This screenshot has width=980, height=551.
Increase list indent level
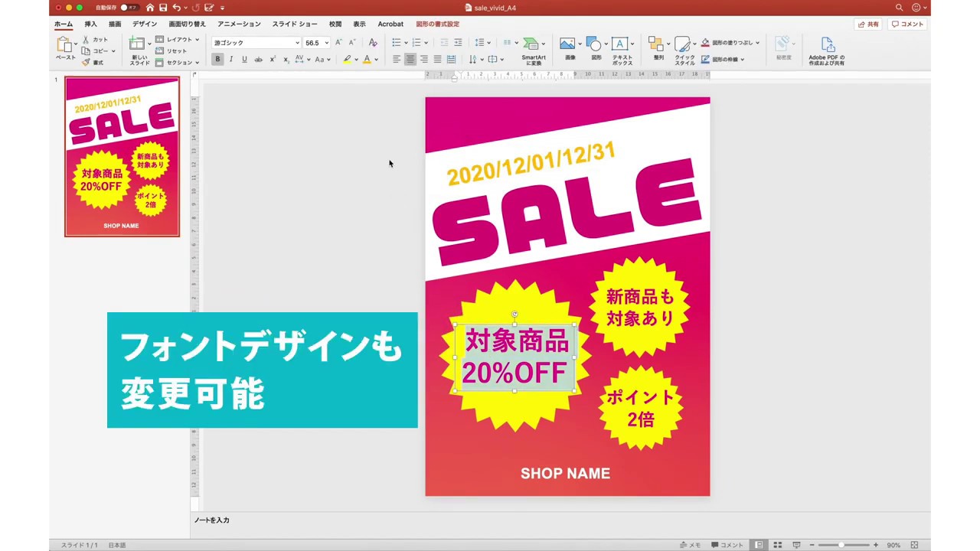(458, 43)
